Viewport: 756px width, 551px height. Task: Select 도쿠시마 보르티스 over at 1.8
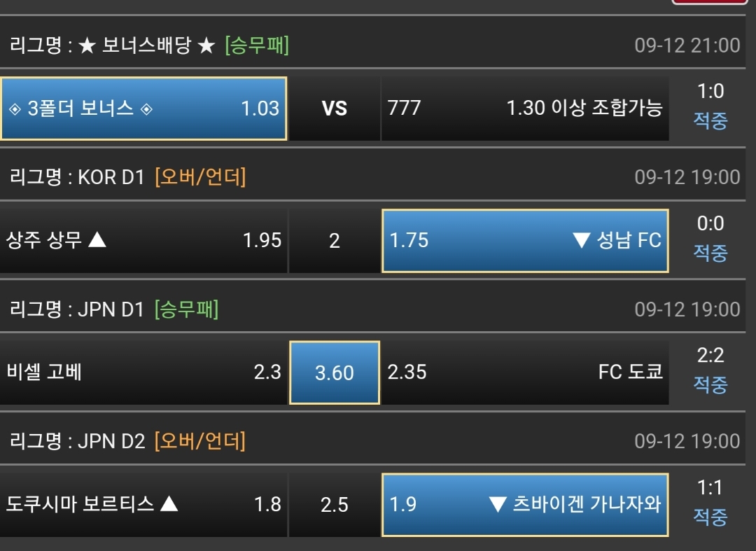(143, 504)
